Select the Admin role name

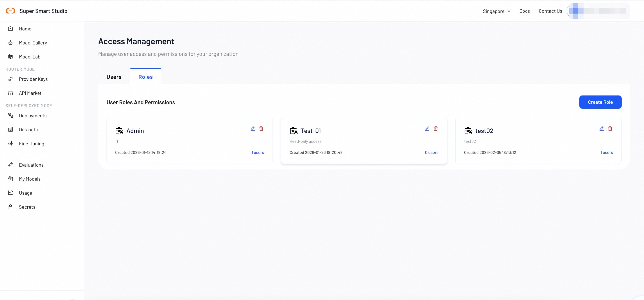click(135, 131)
